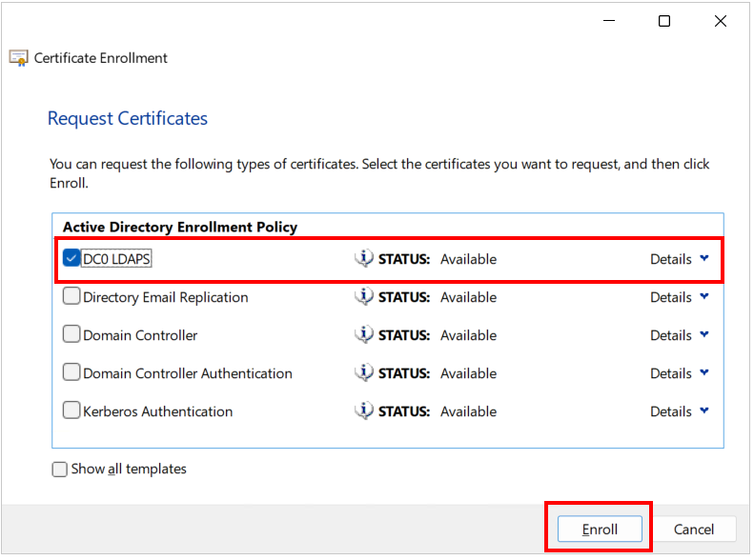Click the Directory Email Replication status icon

click(x=364, y=297)
